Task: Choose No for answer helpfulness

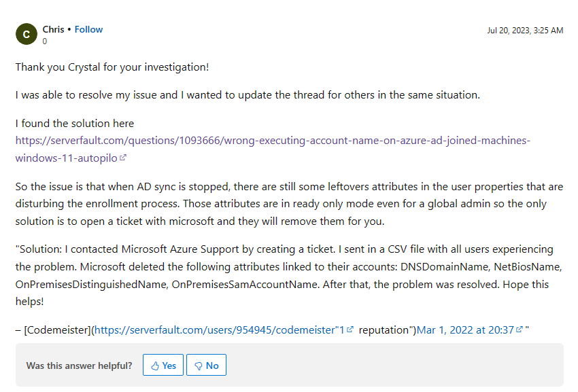Action: 206,365
